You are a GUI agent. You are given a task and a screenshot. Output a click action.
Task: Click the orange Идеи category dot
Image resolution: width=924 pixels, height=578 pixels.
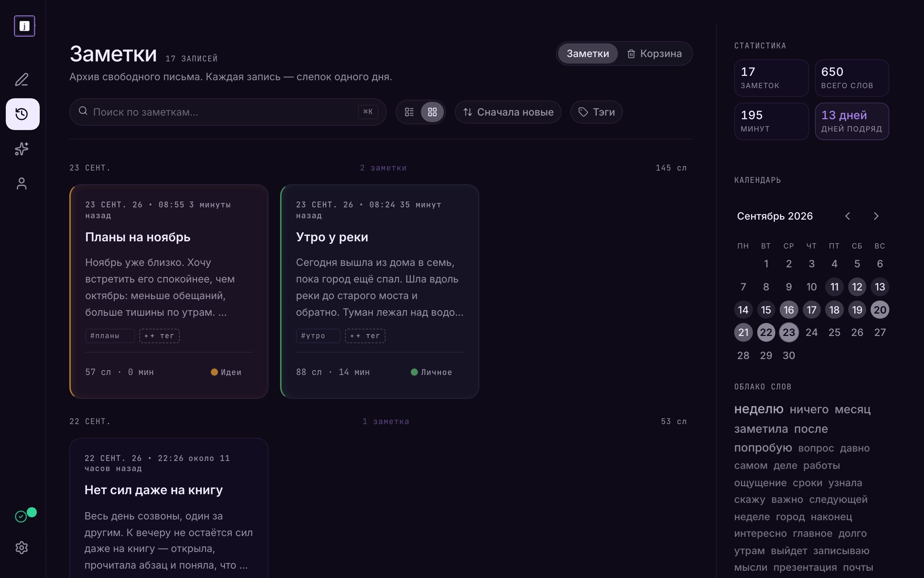tap(214, 372)
